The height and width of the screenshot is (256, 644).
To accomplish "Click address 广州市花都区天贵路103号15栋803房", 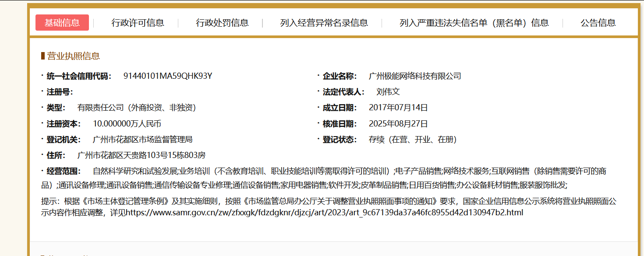I will pos(142,155).
